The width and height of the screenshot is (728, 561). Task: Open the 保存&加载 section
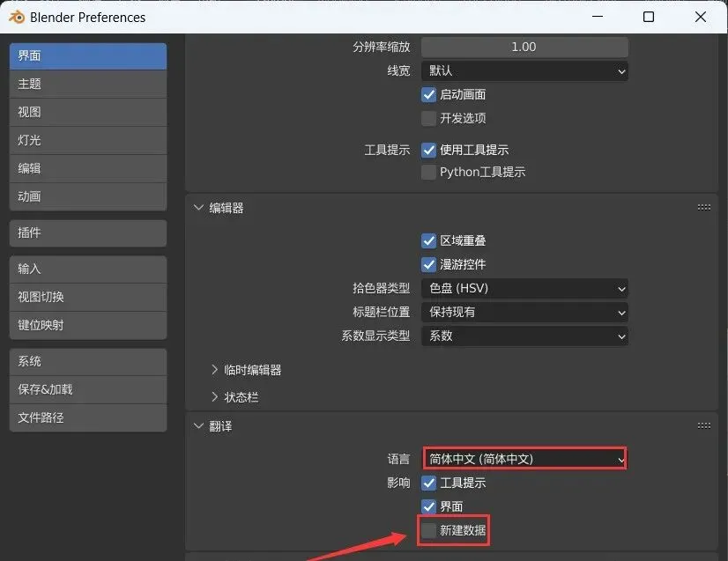[x=88, y=390]
